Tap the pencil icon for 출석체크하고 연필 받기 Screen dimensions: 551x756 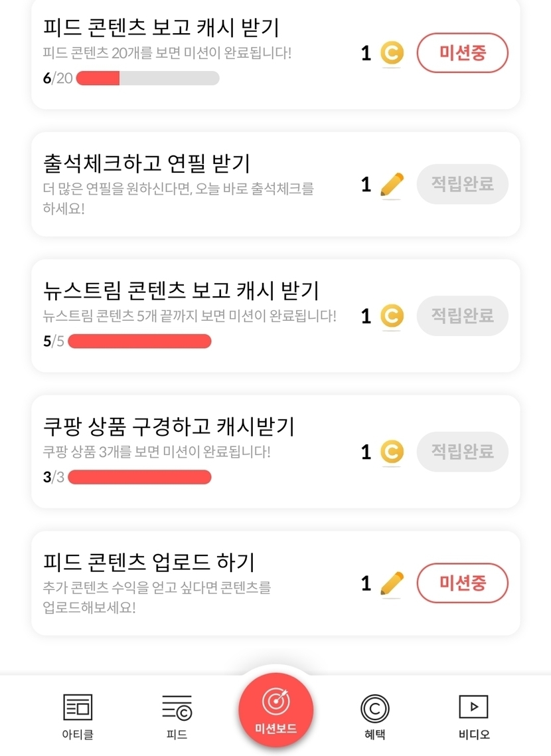tap(392, 185)
